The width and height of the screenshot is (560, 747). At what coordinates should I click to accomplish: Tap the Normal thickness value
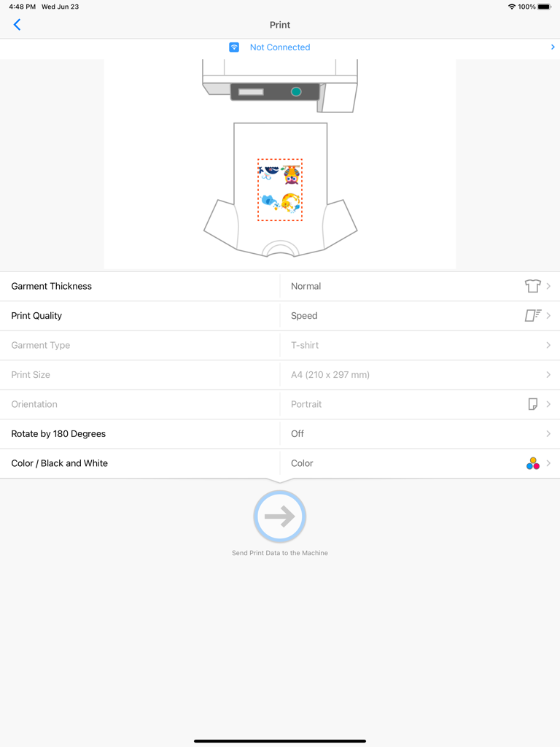pyautogui.click(x=306, y=286)
